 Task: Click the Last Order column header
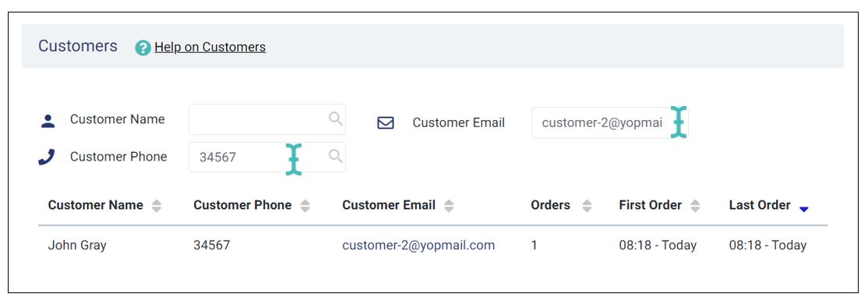pos(760,205)
